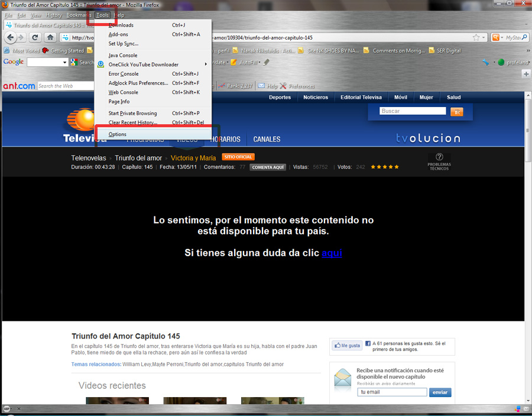Select Start Private Browsing
The width and height of the screenshot is (532, 416).
153,113
